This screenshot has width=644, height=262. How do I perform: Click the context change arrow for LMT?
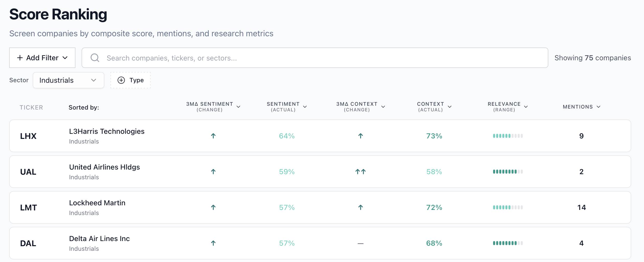click(361, 207)
